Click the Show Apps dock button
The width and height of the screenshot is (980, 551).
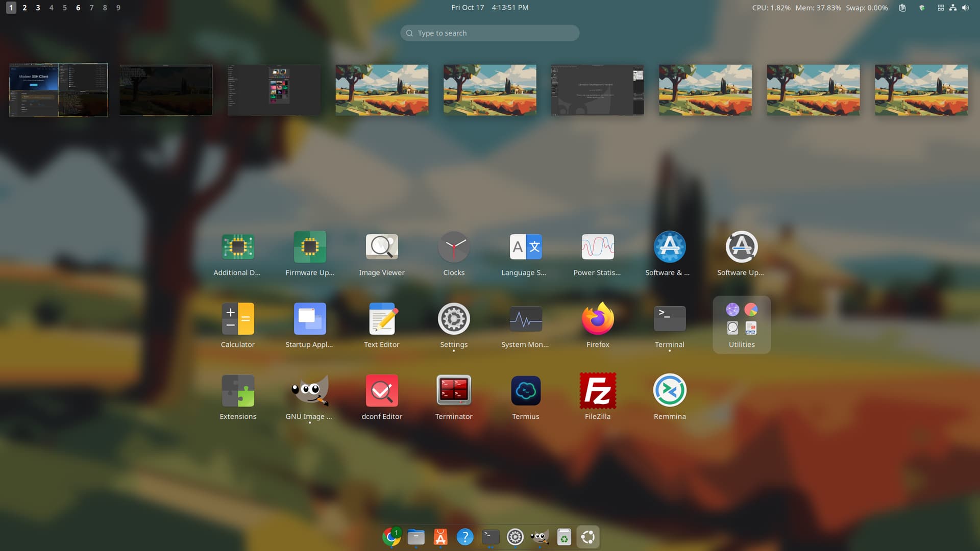587,537
